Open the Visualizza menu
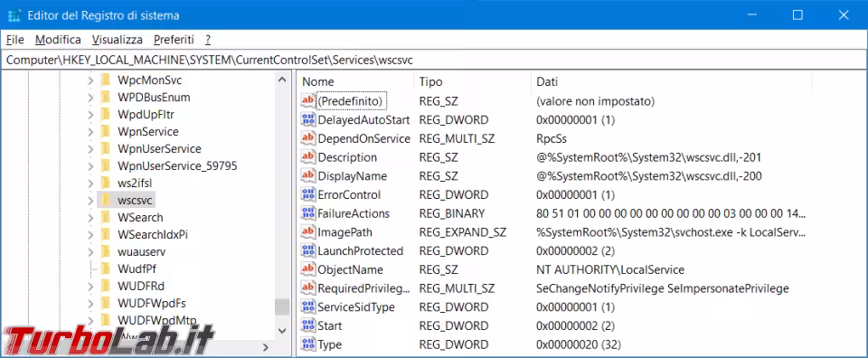 coord(118,40)
